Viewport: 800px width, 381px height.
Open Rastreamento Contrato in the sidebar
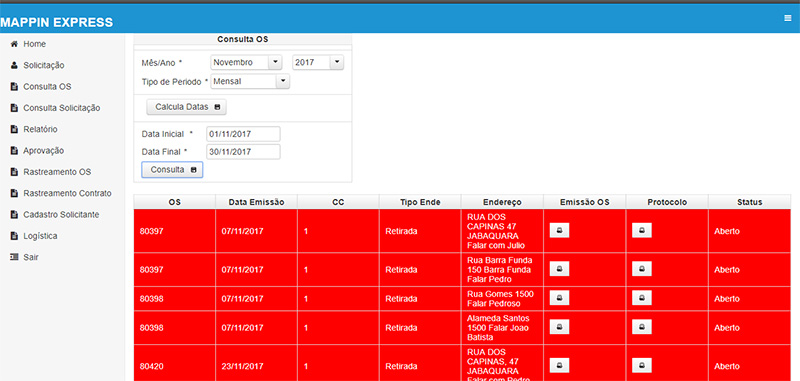67,193
